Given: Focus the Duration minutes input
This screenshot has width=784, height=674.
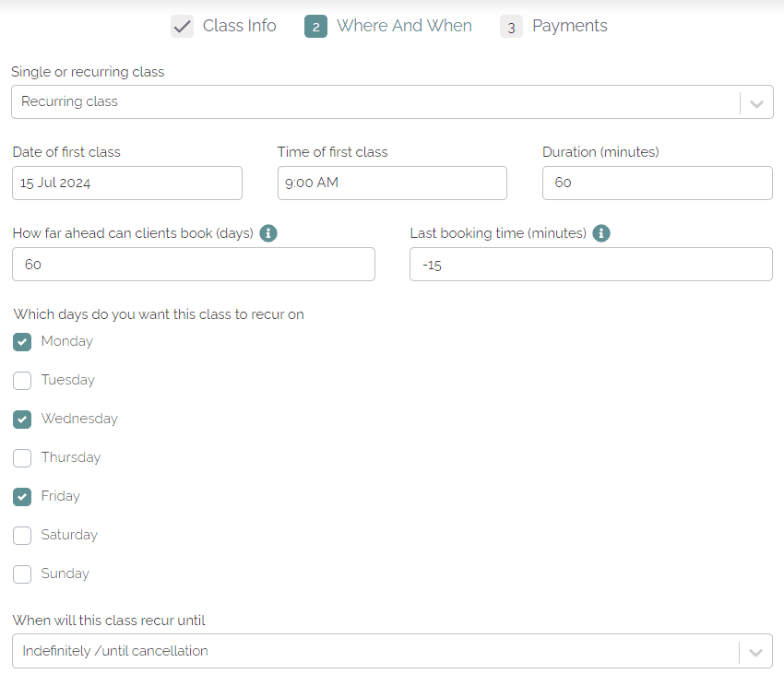Looking at the screenshot, I should coord(657,183).
